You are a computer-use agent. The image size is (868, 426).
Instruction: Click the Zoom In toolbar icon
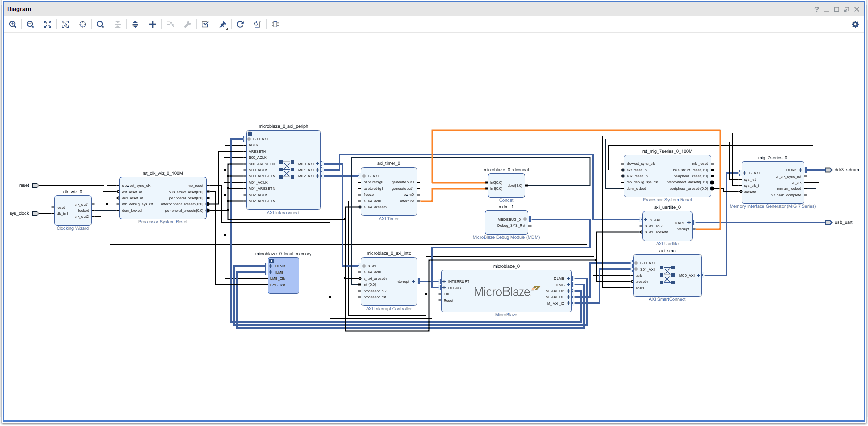(13, 24)
